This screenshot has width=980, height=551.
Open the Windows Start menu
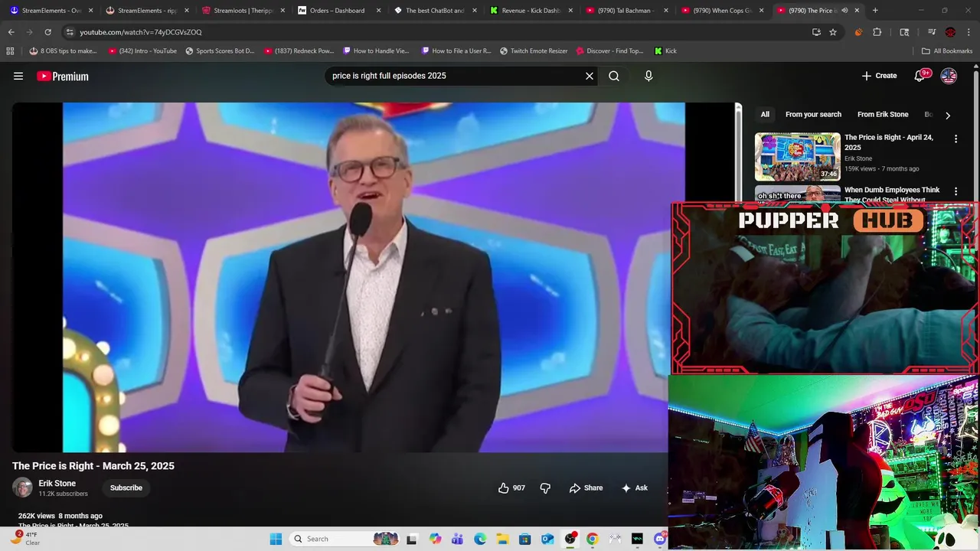[276, 539]
